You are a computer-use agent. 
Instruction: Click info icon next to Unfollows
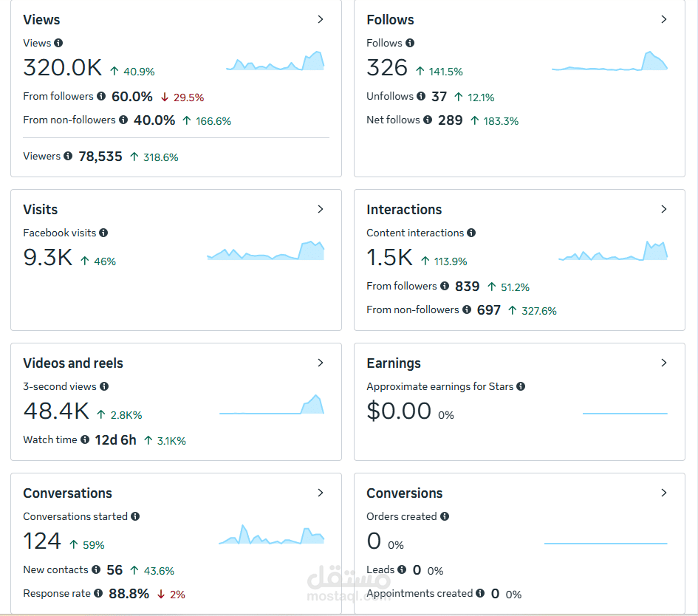[421, 96]
